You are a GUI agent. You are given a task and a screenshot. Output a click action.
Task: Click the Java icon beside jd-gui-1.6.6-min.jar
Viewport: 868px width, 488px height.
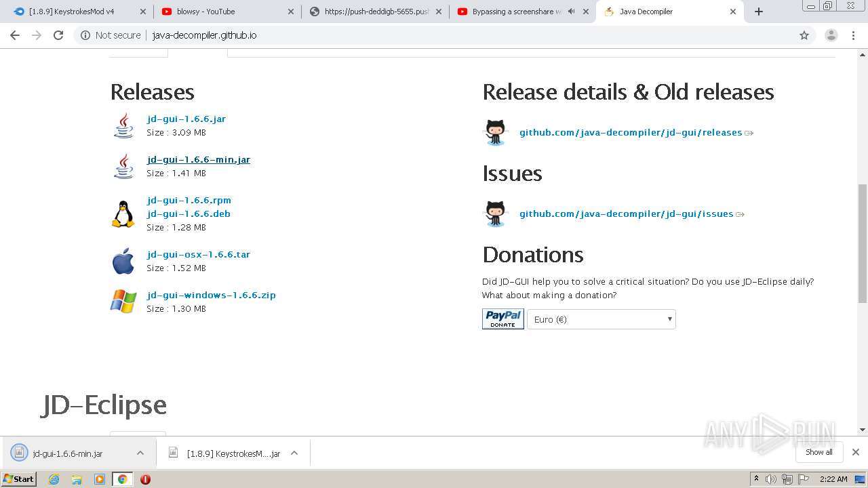pyautogui.click(x=123, y=166)
